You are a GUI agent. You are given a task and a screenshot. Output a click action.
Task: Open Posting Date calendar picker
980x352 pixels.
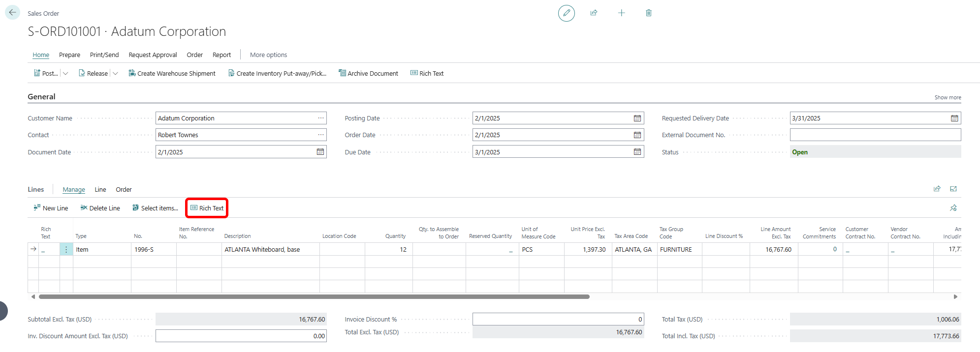637,118
